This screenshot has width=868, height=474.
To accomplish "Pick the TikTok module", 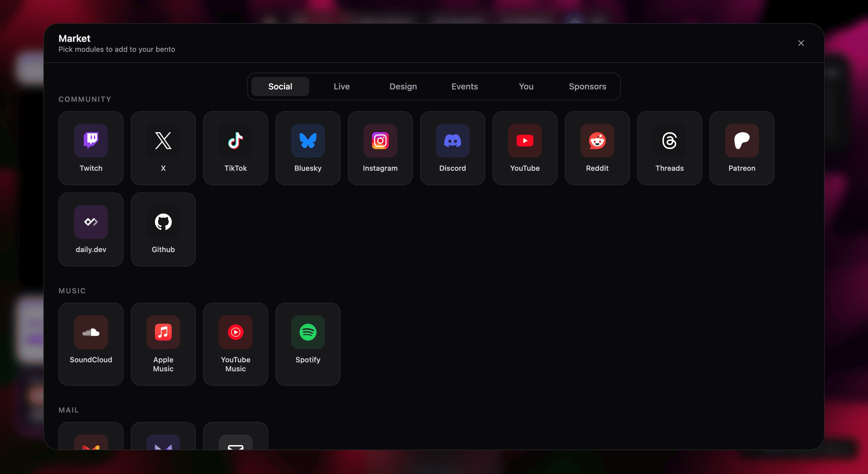I will pos(235,148).
